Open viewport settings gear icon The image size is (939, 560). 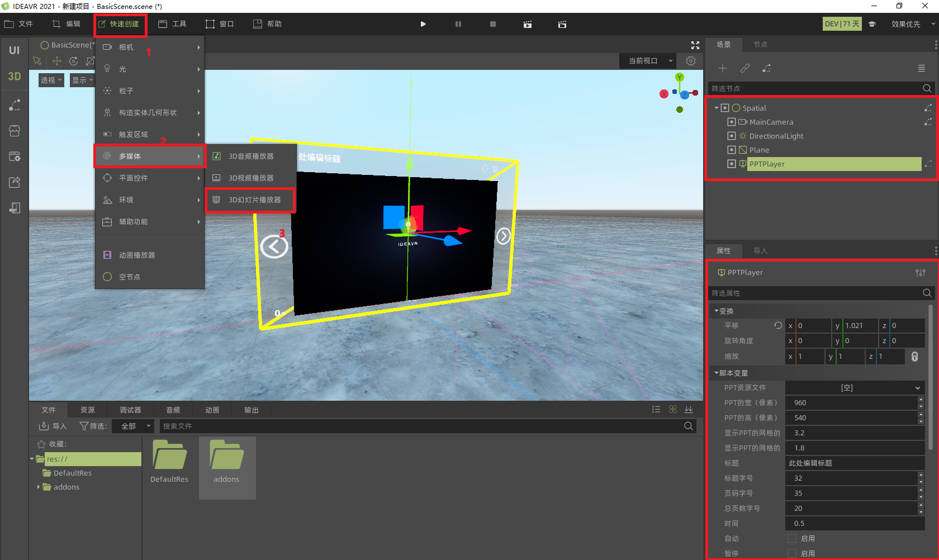click(691, 61)
